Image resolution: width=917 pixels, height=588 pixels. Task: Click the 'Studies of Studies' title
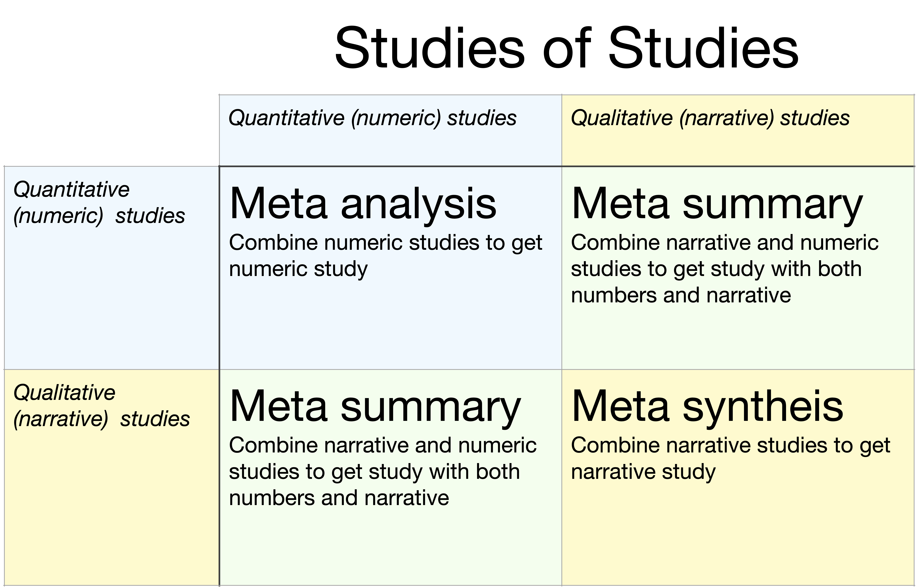pos(566,48)
